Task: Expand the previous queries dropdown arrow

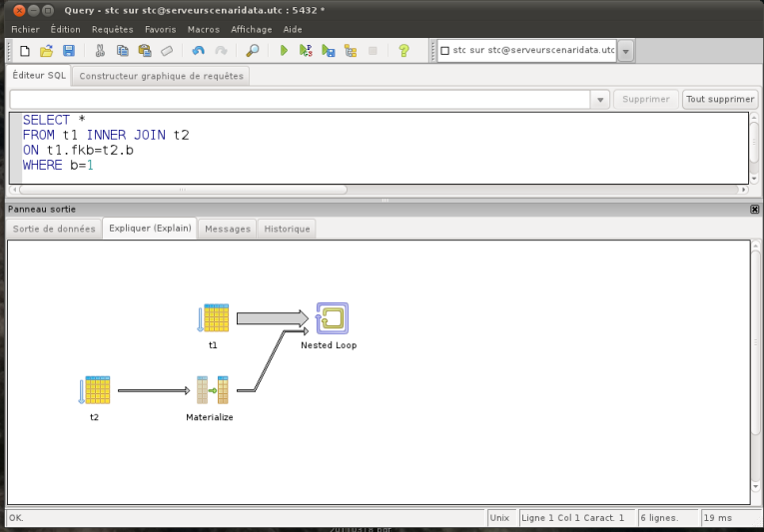Action: (600, 100)
